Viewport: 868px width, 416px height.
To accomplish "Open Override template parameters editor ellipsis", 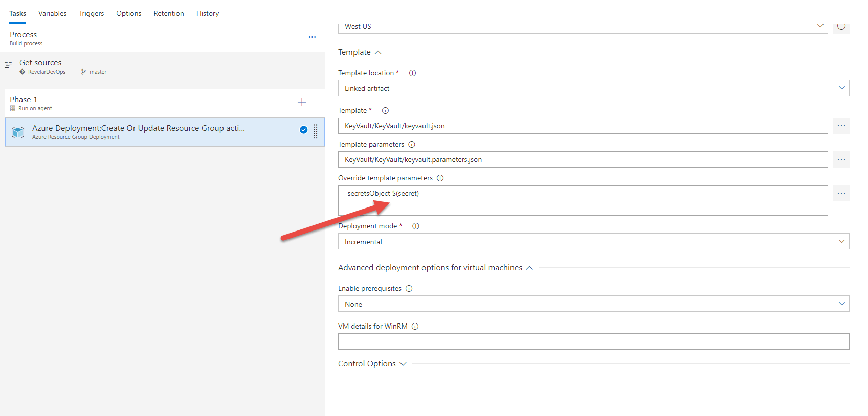I will click(x=841, y=193).
